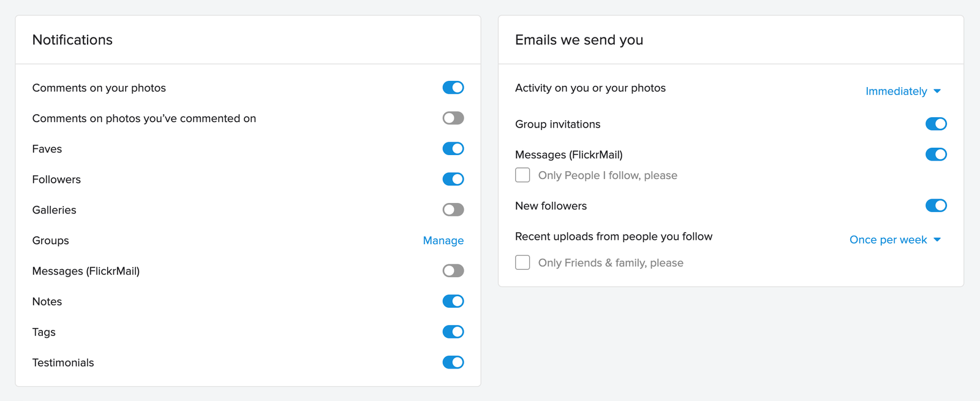
Task: Turn off Comments on your photos notifications
Action: 453,88
